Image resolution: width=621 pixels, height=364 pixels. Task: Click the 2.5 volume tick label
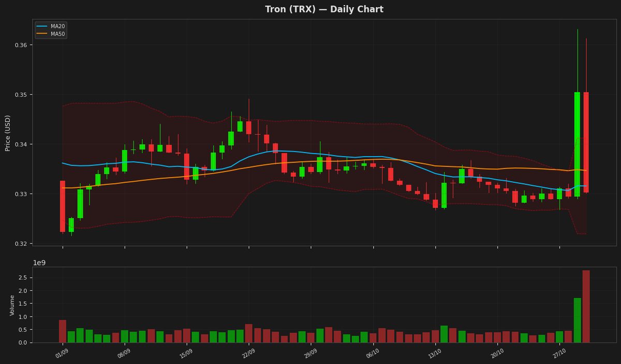pyautogui.click(x=24, y=278)
